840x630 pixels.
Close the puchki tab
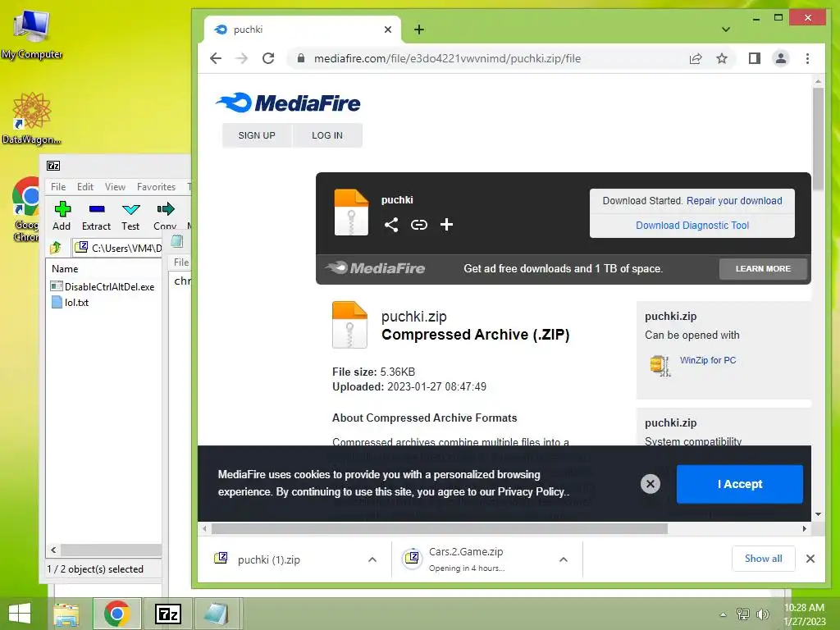click(388, 30)
